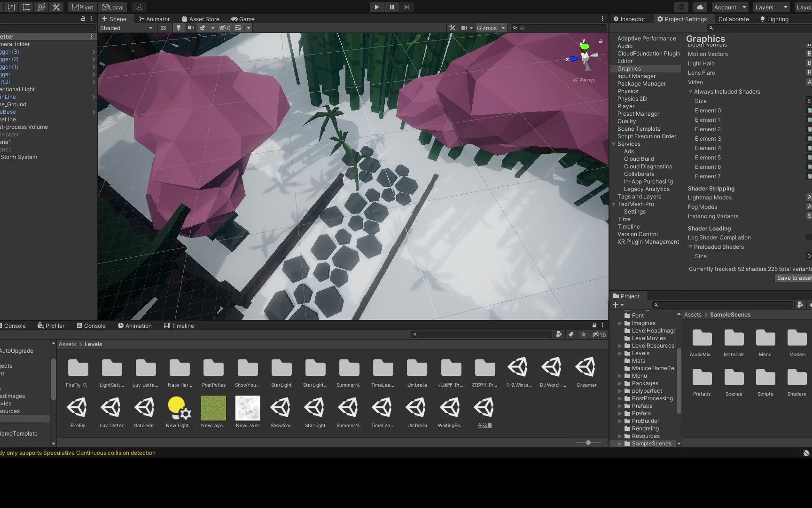Click search by label tag icon

point(571,334)
